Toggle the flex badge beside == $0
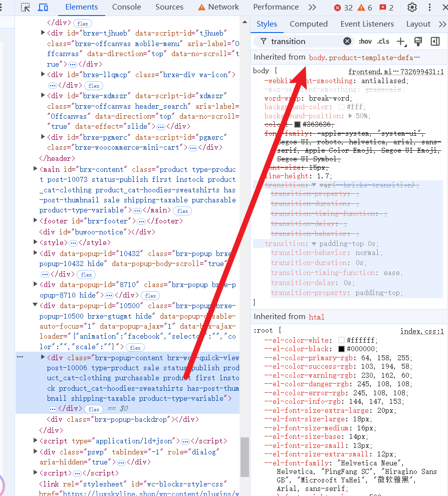The width and height of the screenshot is (448, 496). 94,409
